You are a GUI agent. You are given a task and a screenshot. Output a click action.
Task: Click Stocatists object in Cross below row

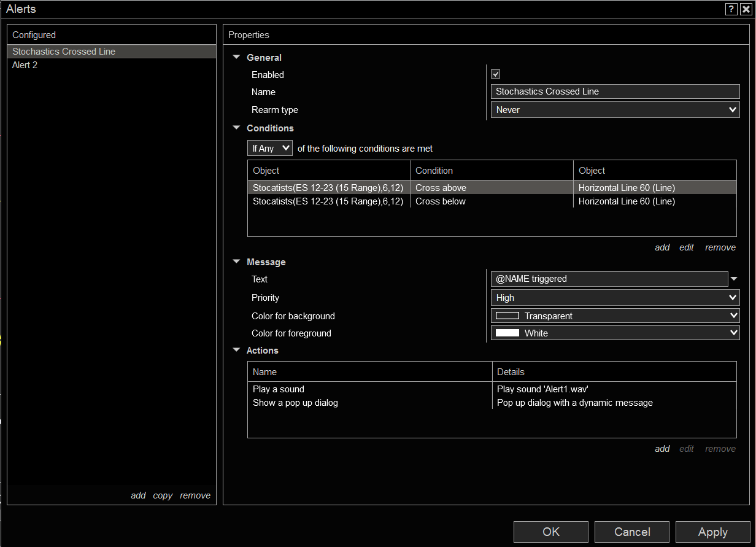tap(328, 201)
